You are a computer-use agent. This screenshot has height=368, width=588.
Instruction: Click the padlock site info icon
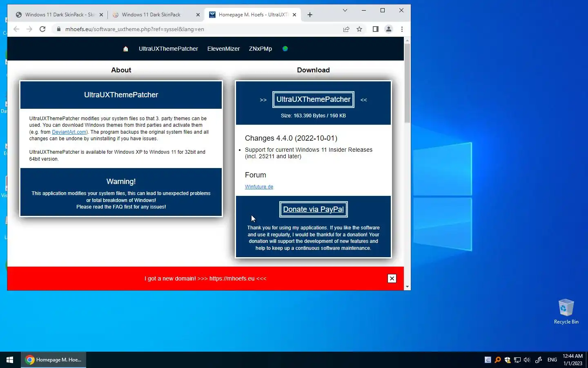59,29
